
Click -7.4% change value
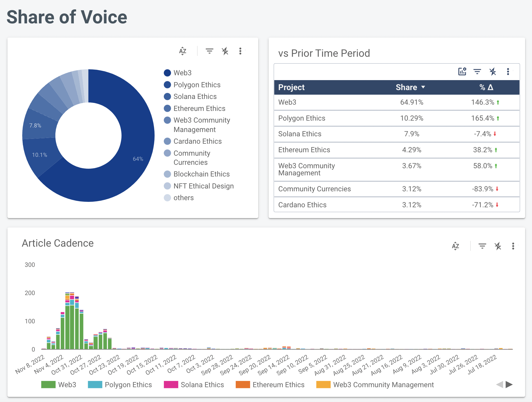click(x=483, y=134)
